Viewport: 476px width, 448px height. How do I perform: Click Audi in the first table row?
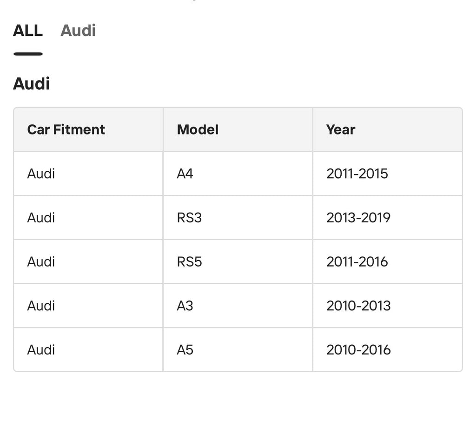pyautogui.click(x=41, y=174)
